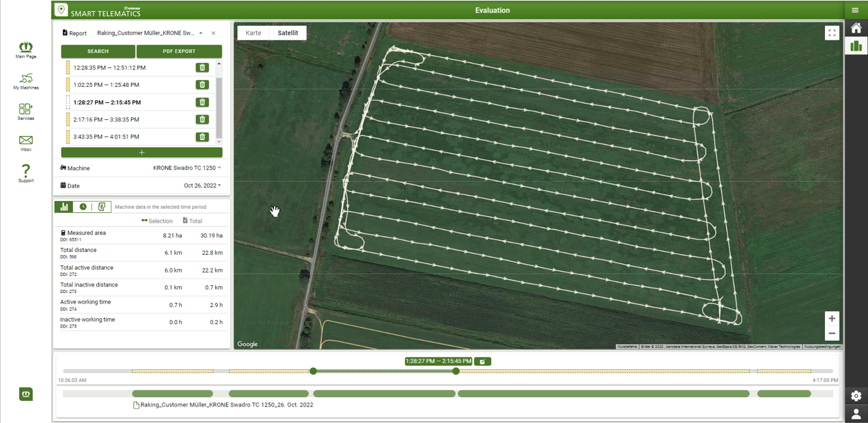Image resolution: width=868 pixels, height=423 pixels.
Task: Click the PDF EXPORT button
Action: tap(179, 51)
